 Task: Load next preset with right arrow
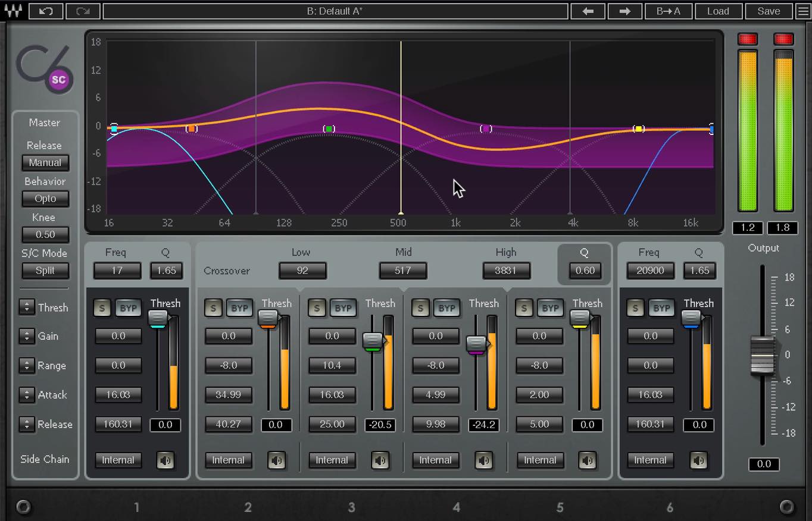(624, 11)
